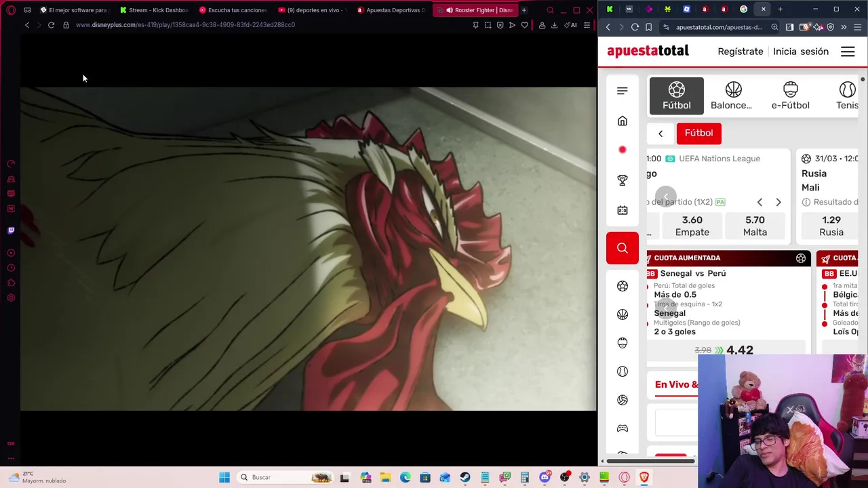This screenshot has width=868, height=488.
Task: Click '2 o 3 goles' selection text
Action: [x=675, y=331]
